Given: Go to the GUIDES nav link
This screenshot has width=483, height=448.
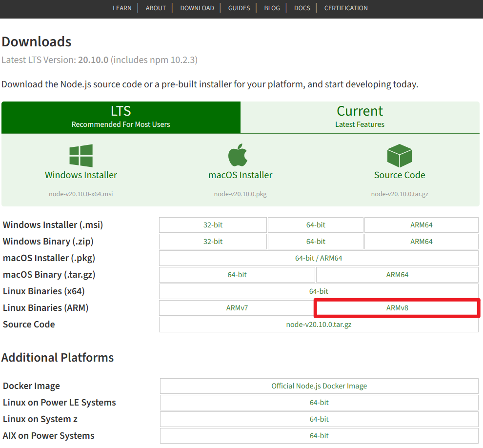Looking at the screenshot, I should click(x=239, y=8).
